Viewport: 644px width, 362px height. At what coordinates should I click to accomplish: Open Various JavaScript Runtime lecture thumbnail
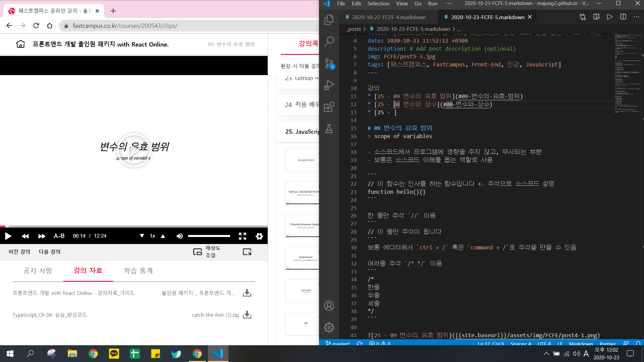302,193
